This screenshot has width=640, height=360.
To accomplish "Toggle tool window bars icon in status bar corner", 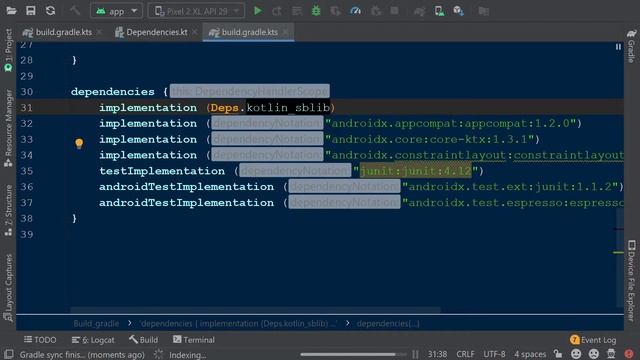I will (8, 354).
